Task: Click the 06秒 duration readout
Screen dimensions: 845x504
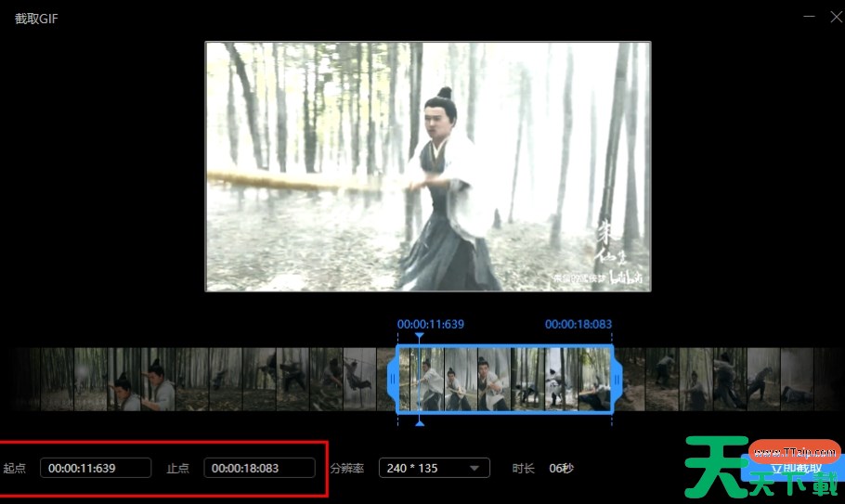Action: coord(561,468)
